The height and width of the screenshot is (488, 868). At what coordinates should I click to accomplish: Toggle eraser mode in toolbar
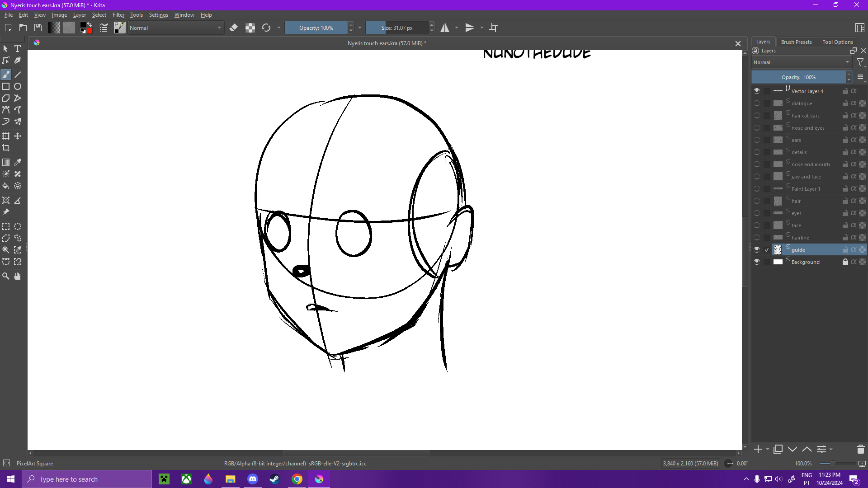[x=233, y=28]
